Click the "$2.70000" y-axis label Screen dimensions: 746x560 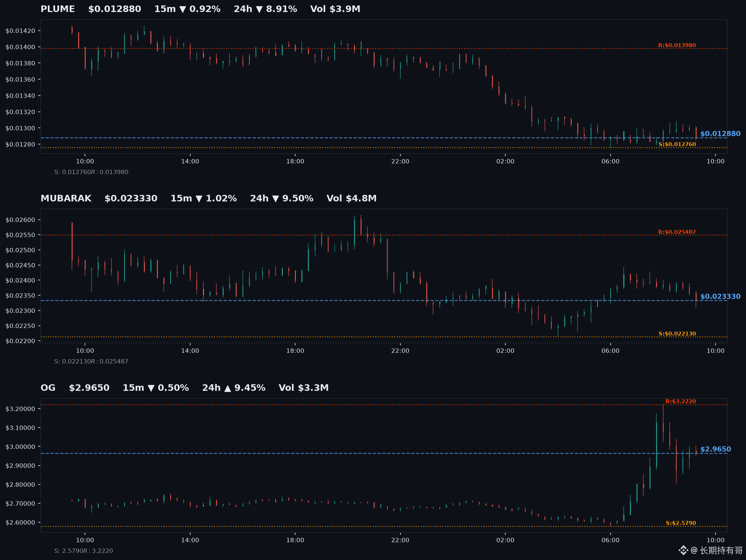(x=20, y=504)
